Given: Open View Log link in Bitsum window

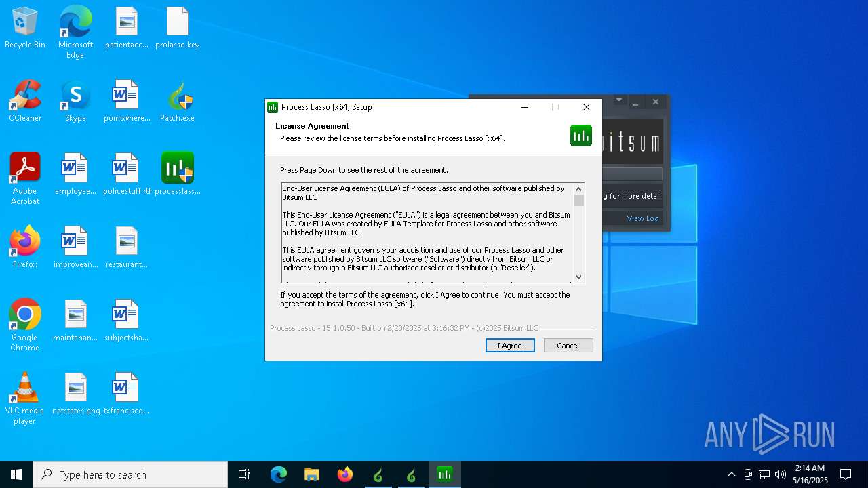Looking at the screenshot, I should (643, 218).
